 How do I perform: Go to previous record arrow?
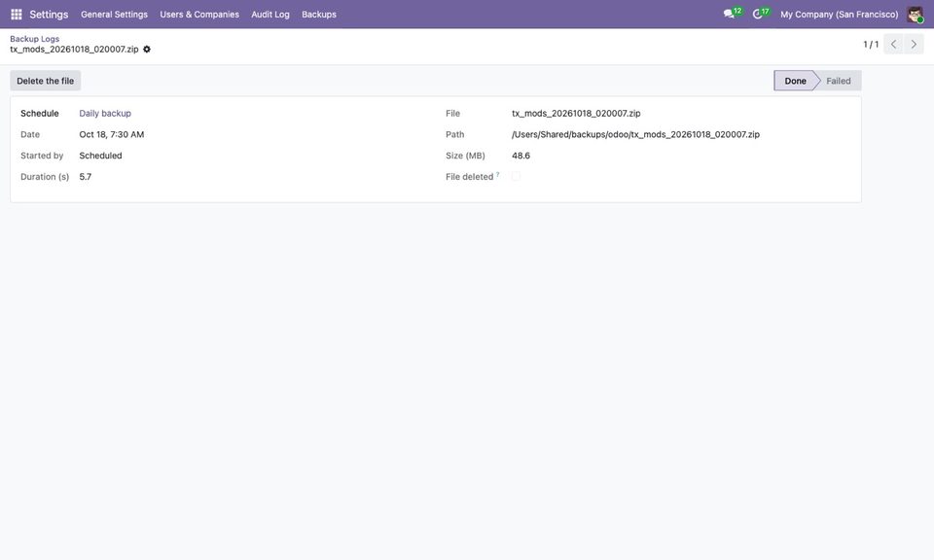pyautogui.click(x=893, y=44)
